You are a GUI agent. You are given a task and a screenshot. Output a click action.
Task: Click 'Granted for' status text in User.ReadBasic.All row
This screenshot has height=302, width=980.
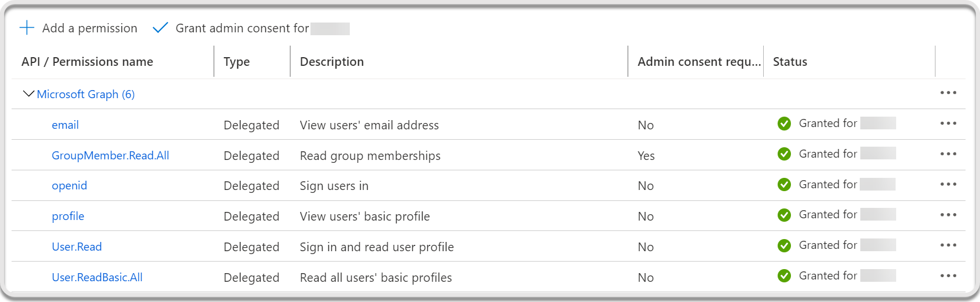(828, 275)
